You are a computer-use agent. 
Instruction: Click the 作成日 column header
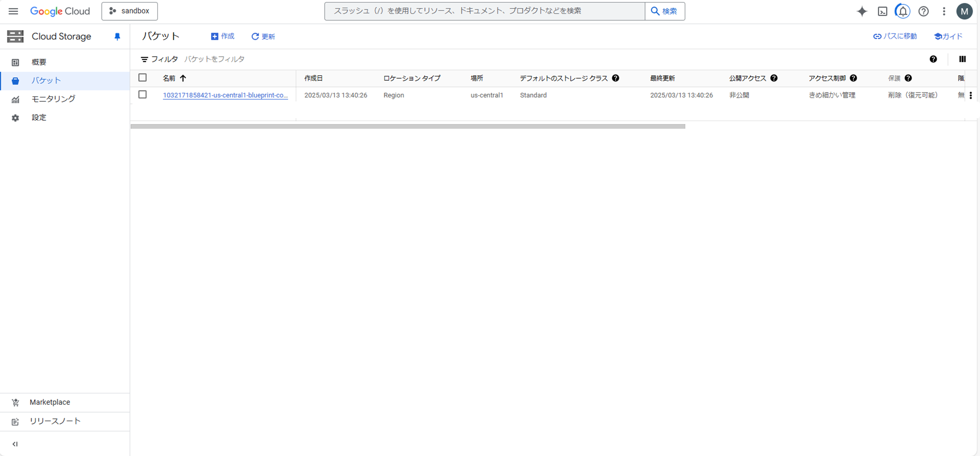pyautogui.click(x=313, y=78)
